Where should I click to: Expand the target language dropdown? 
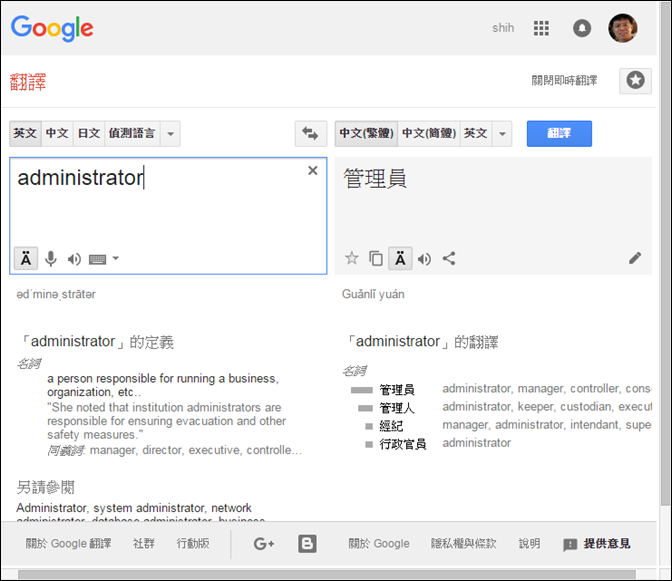point(502,134)
